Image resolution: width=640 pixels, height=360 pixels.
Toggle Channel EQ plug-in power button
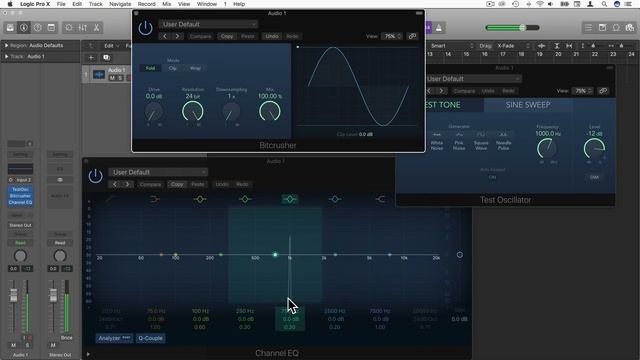(x=95, y=176)
